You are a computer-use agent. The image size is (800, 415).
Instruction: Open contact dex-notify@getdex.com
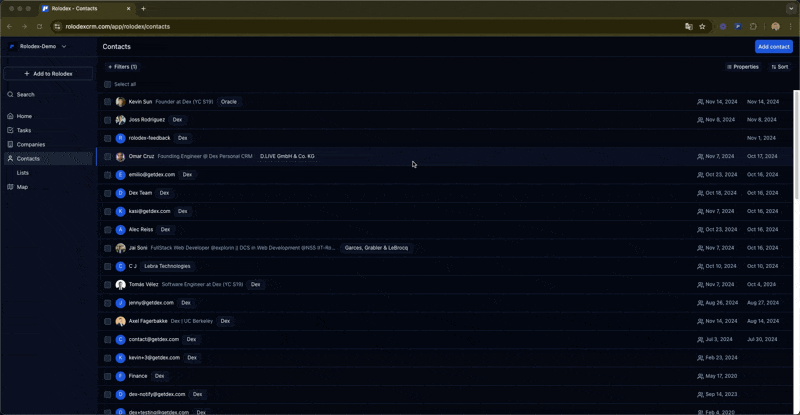[157, 394]
